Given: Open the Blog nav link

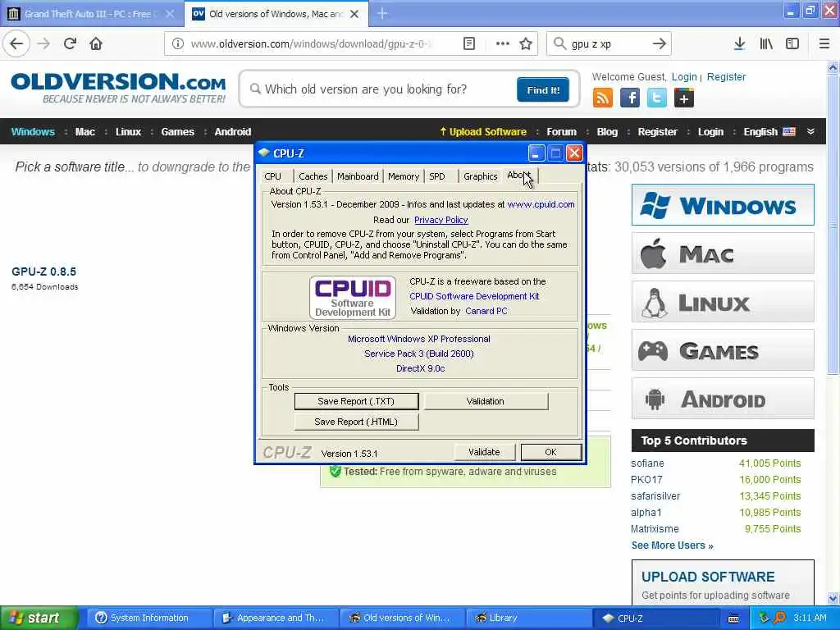Looking at the screenshot, I should point(607,132).
